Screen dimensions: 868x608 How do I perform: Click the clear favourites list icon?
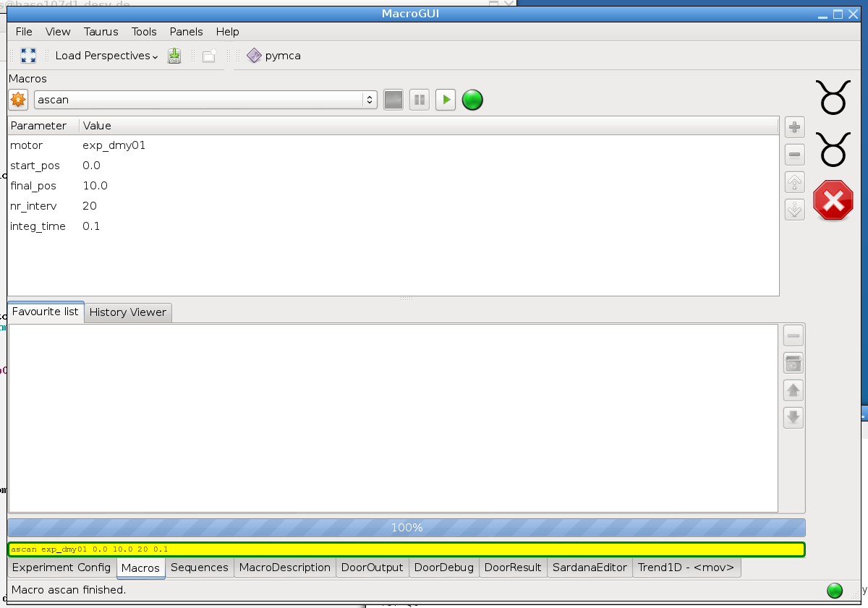[x=793, y=363]
